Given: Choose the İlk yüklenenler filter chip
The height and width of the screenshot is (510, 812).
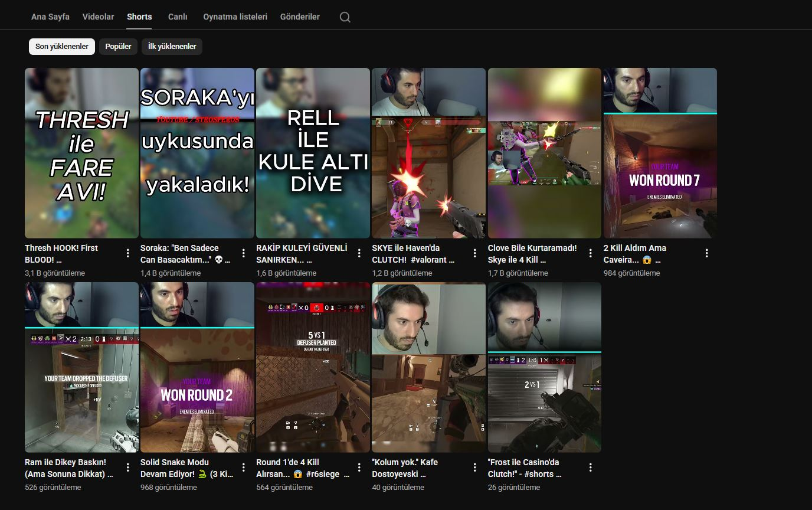Looking at the screenshot, I should click(x=172, y=47).
